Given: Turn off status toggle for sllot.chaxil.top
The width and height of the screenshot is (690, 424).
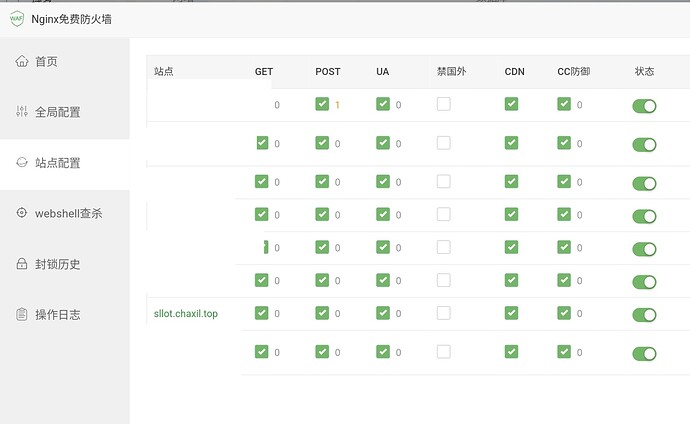Looking at the screenshot, I should click(644, 315).
